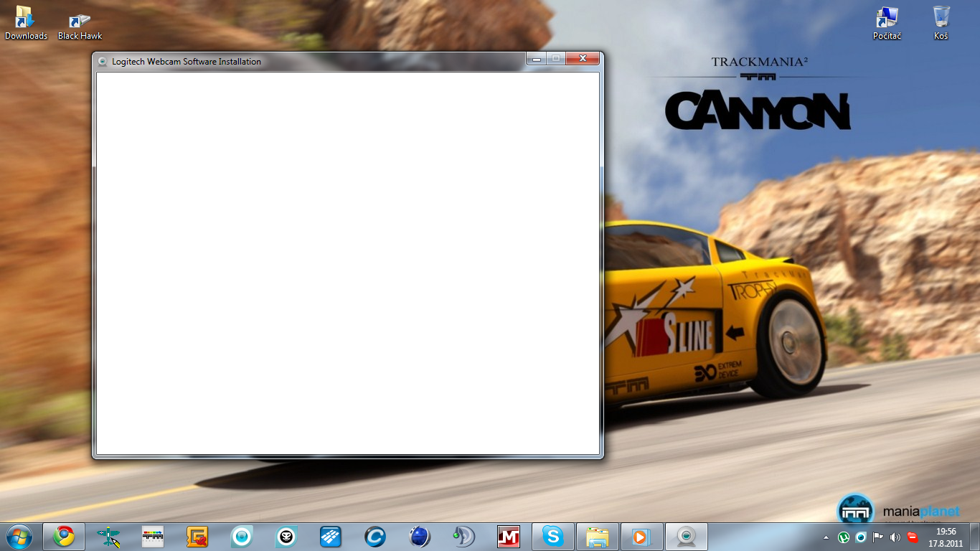
Task: Launch the green airplane with pencil taskbar icon
Action: [x=108, y=536]
